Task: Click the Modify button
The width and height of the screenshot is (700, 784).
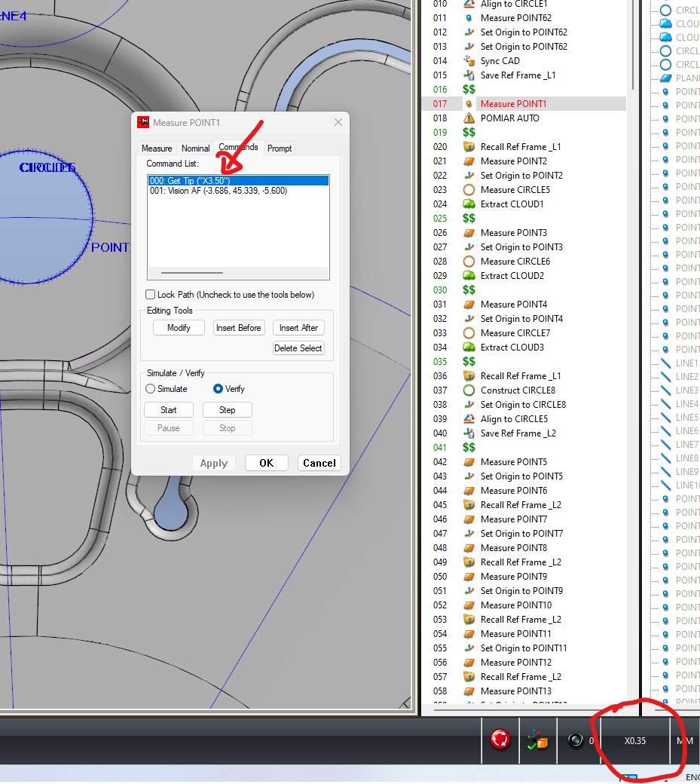Action: [179, 327]
